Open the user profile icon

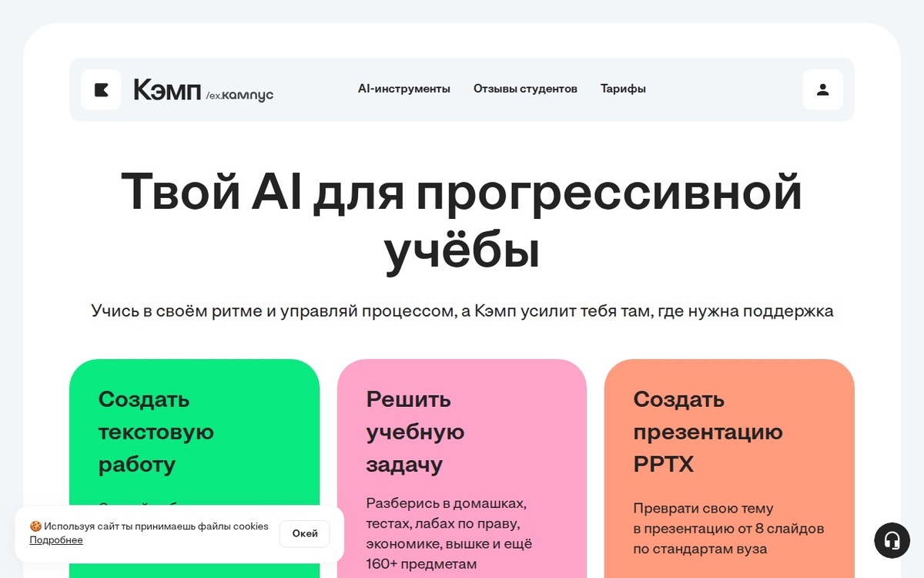coord(822,89)
